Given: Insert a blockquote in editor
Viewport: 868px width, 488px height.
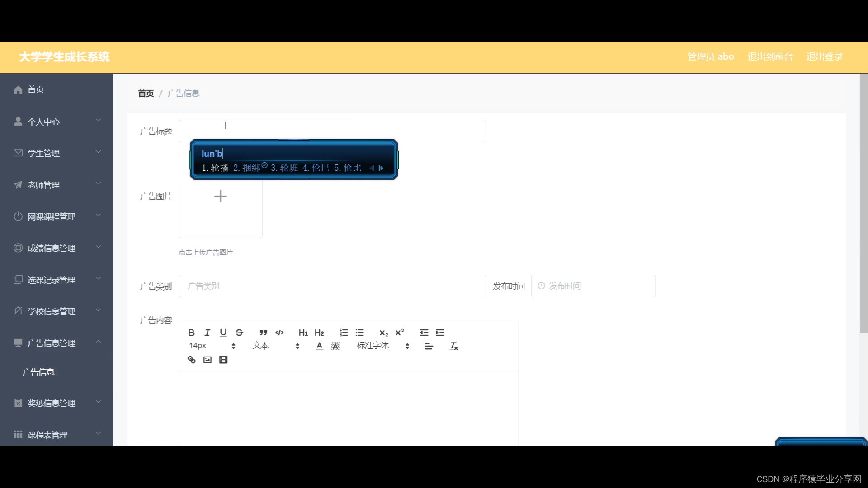Looking at the screenshot, I should [x=263, y=333].
